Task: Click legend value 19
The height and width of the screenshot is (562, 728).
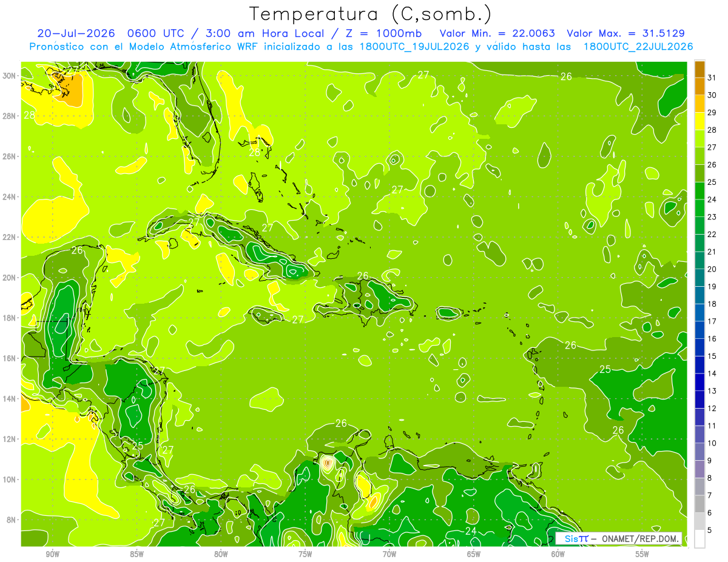Action: click(x=712, y=286)
